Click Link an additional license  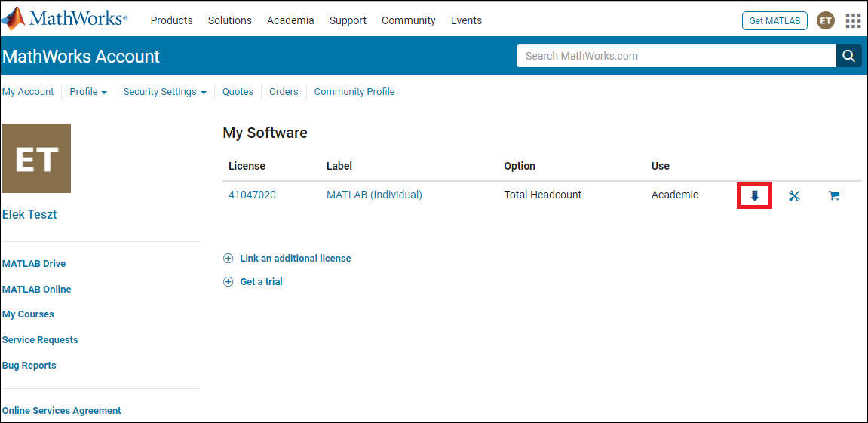295,259
